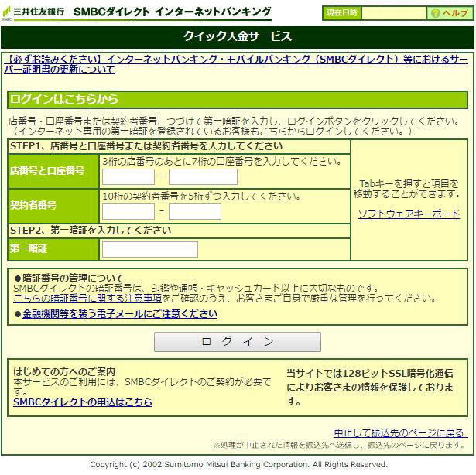
Task: Click the 128ビットSSL暗号化通信 notice text
Action: pyautogui.click(x=370, y=388)
